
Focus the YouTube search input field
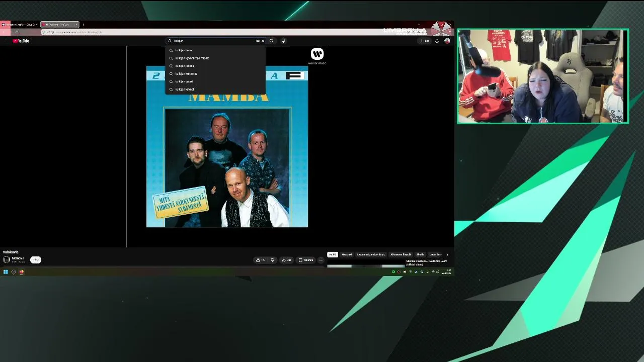tap(214, 41)
